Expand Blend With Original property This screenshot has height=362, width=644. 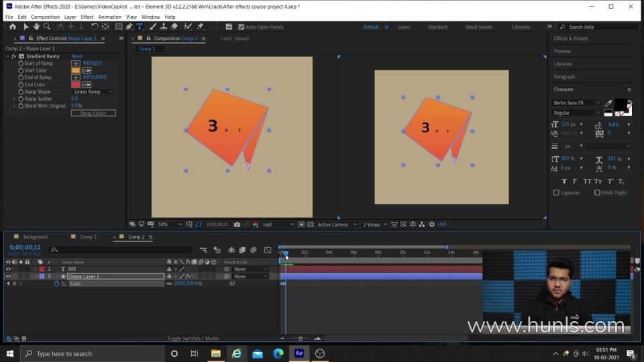pyautogui.click(x=14, y=106)
